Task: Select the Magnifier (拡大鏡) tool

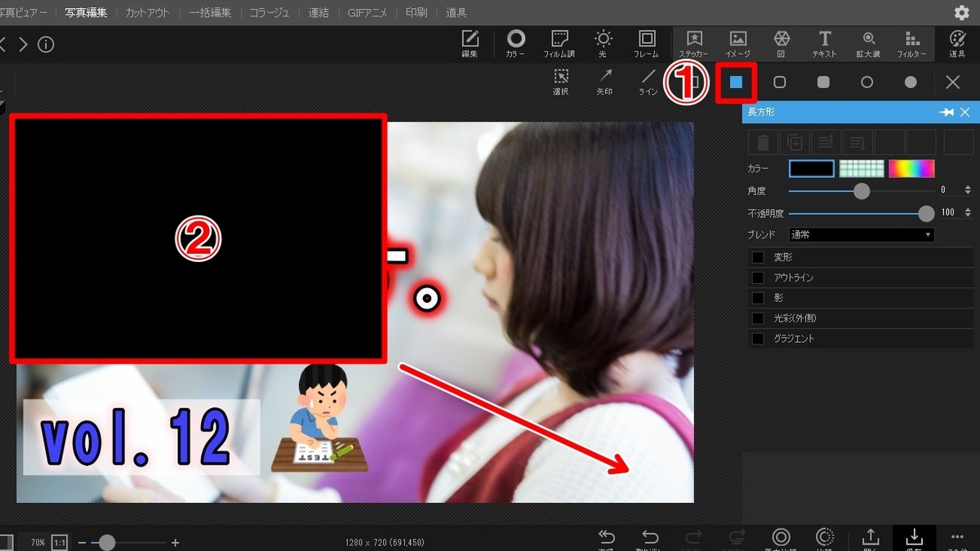Action: click(x=868, y=42)
